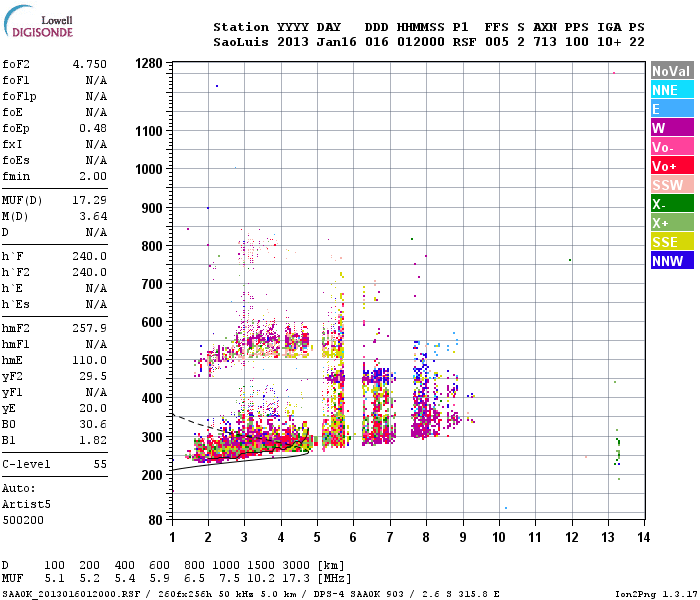Click the MUF 17.3 table value

296,579
